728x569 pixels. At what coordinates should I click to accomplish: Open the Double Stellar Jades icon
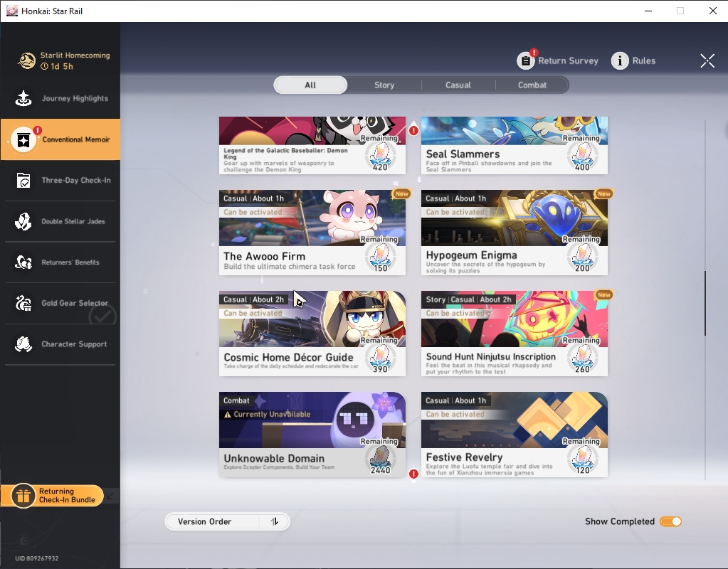(23, 221)
